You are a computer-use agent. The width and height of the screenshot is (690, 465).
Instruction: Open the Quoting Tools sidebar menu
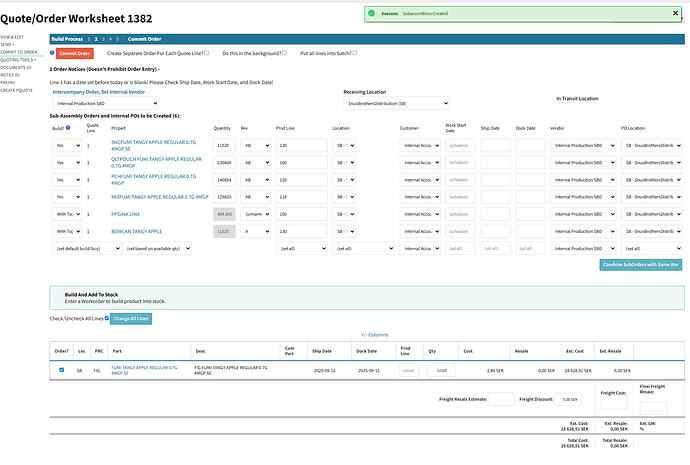pos(19,58)
